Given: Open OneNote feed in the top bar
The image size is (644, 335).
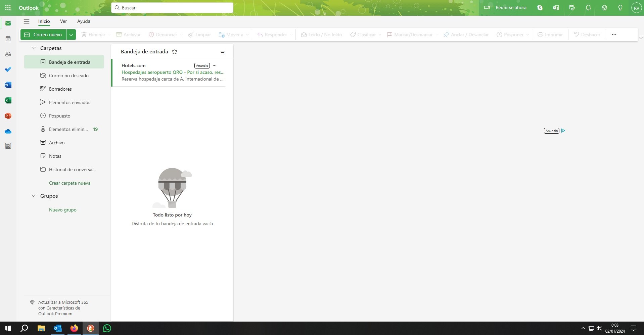Looking at the screenshot, I should click(556, 7).
